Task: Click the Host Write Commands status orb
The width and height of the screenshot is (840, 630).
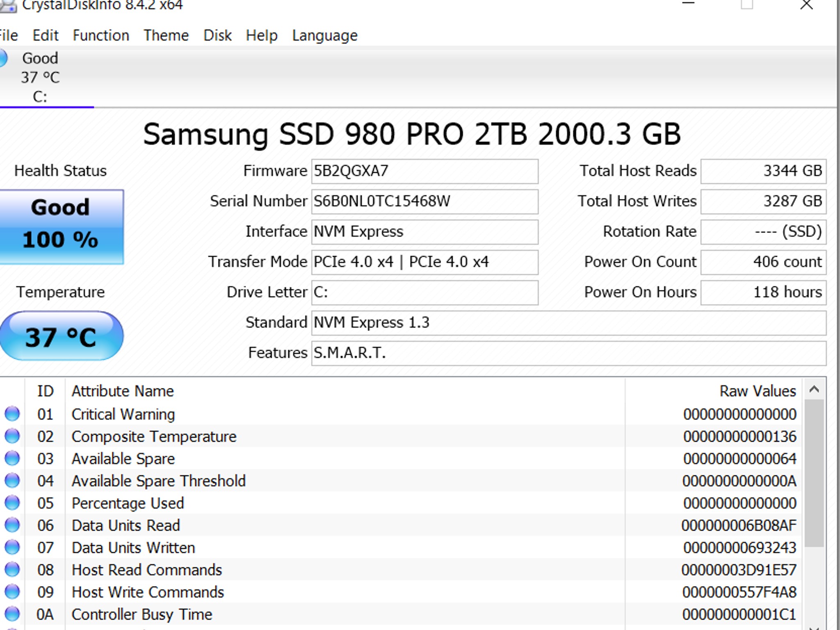Action: click(x=12, y=591)
